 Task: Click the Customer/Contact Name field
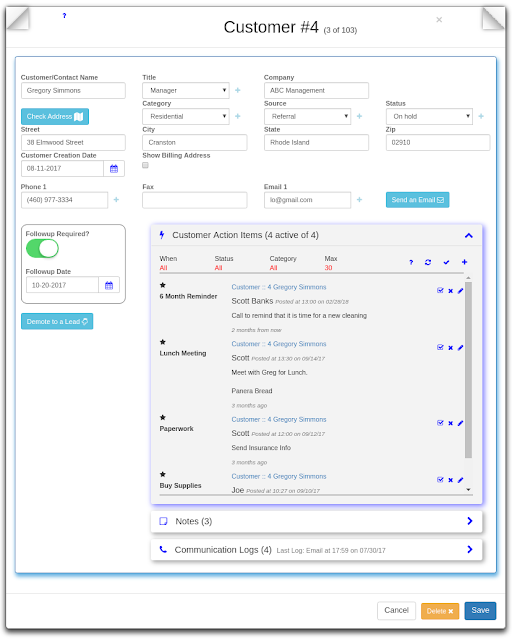[x=73, y=90]
